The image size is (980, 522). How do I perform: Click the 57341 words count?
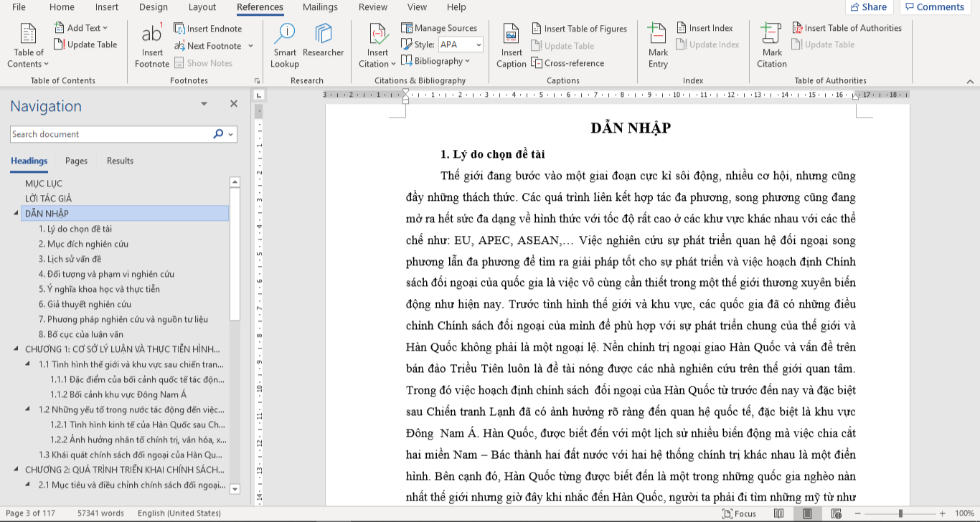(x=100, y=513)
